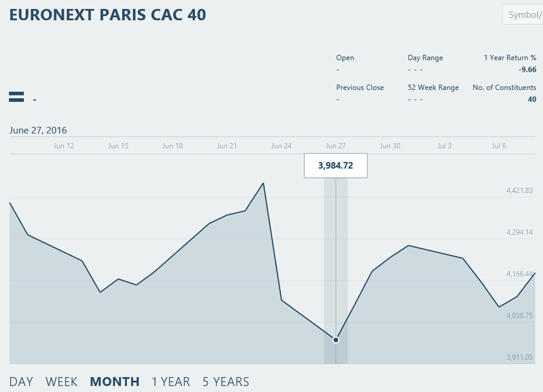This screenshot has height=392, width=543.
Task: Switch chart to WEEK view
Action: click(61, 382)
